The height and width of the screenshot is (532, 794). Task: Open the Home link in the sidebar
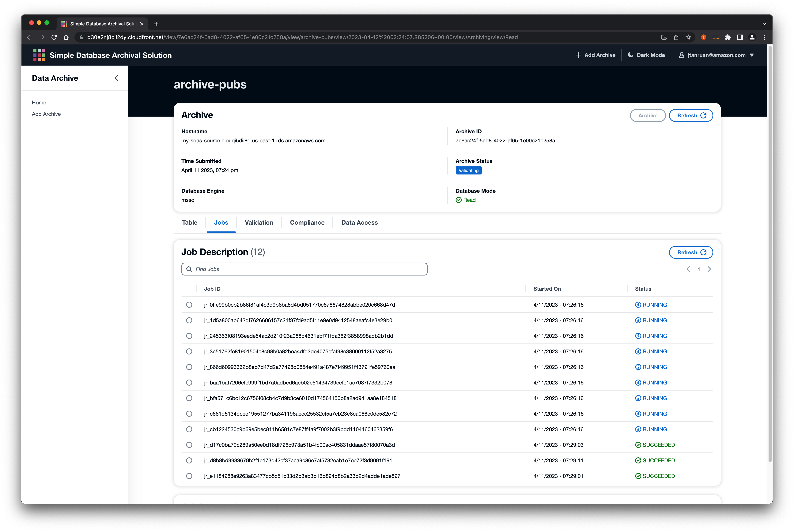pos(39,103)
